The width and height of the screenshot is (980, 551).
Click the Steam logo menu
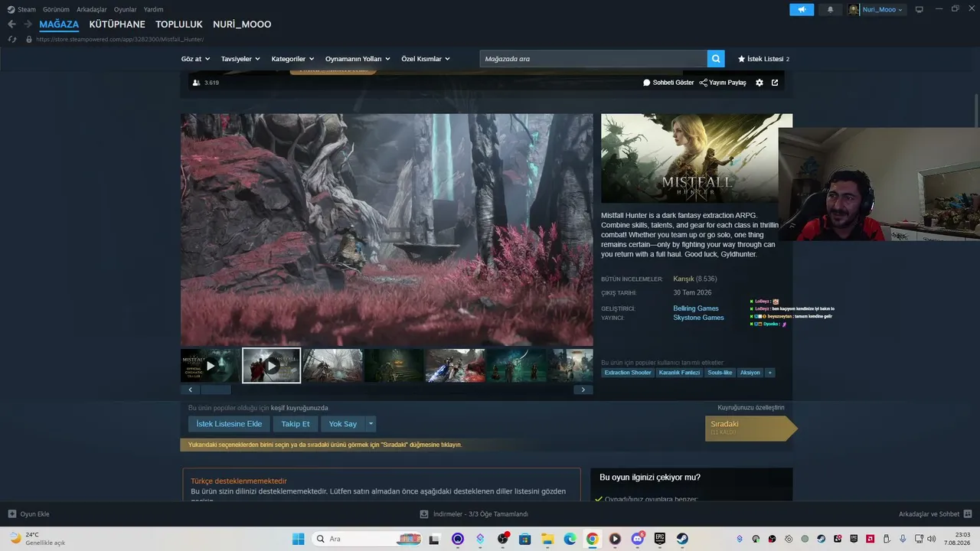point(21,9)
